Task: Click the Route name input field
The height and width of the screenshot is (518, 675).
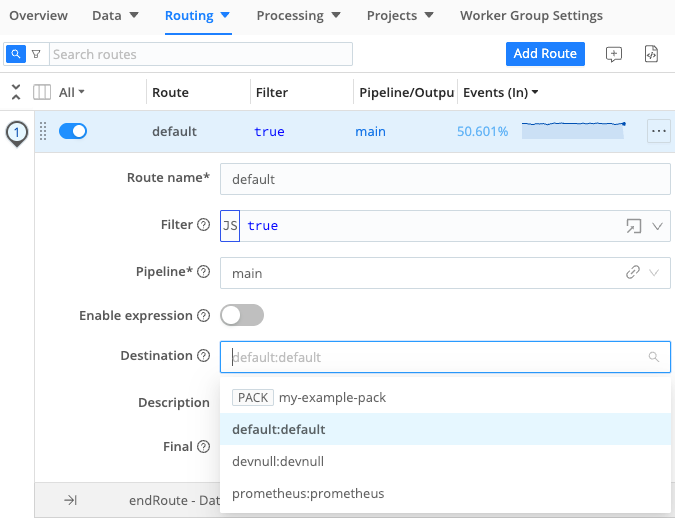Action: [445, 179]
